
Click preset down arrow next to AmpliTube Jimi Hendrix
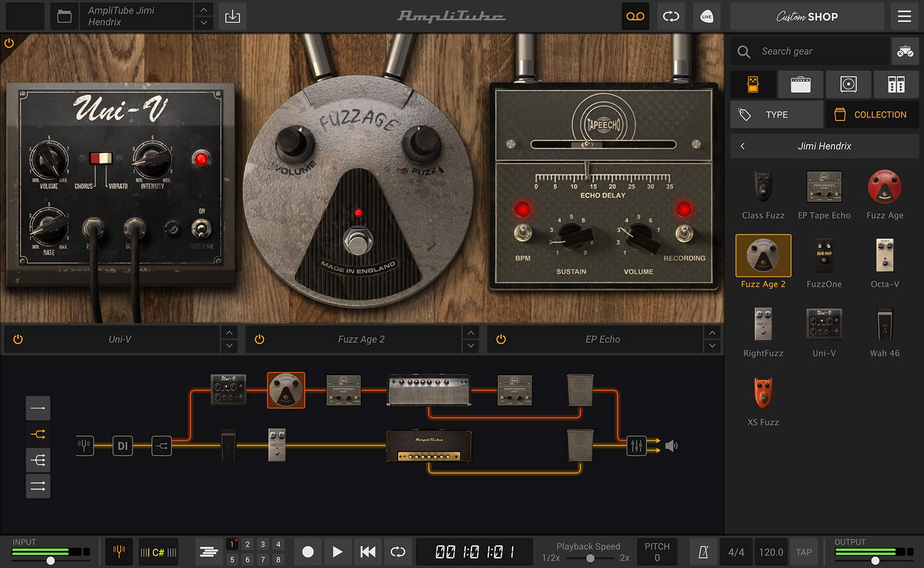(204, 23)
